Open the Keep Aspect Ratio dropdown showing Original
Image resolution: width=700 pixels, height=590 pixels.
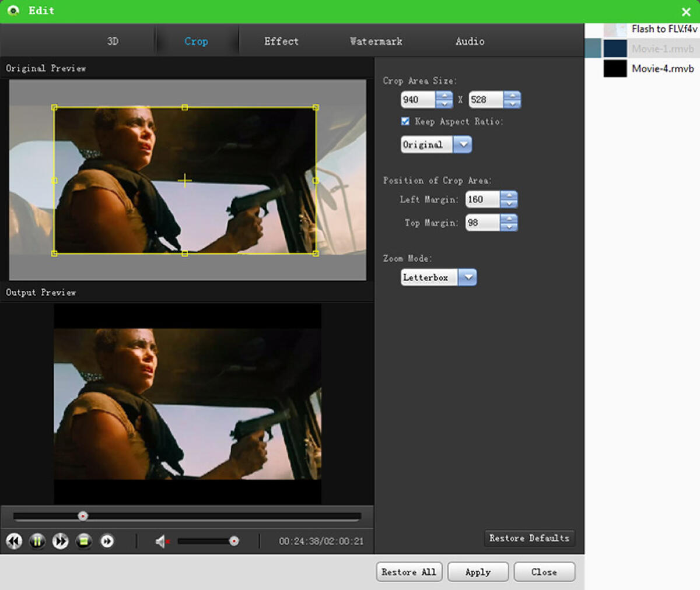(463, 145)
